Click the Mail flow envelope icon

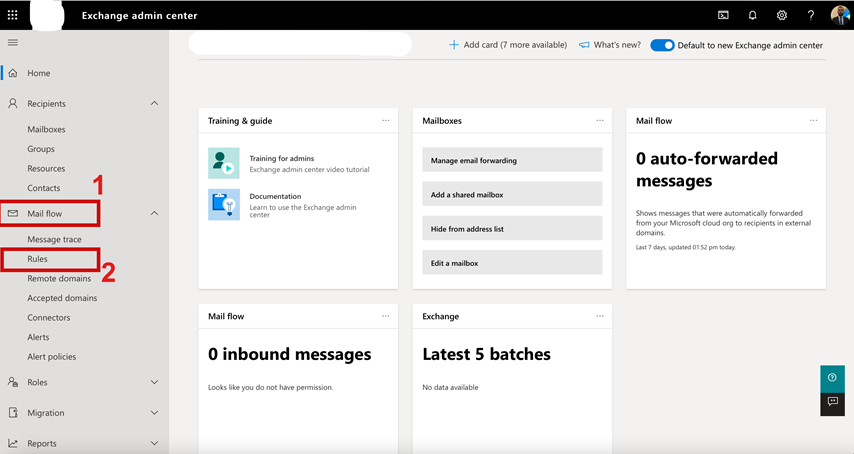(13, 213)
